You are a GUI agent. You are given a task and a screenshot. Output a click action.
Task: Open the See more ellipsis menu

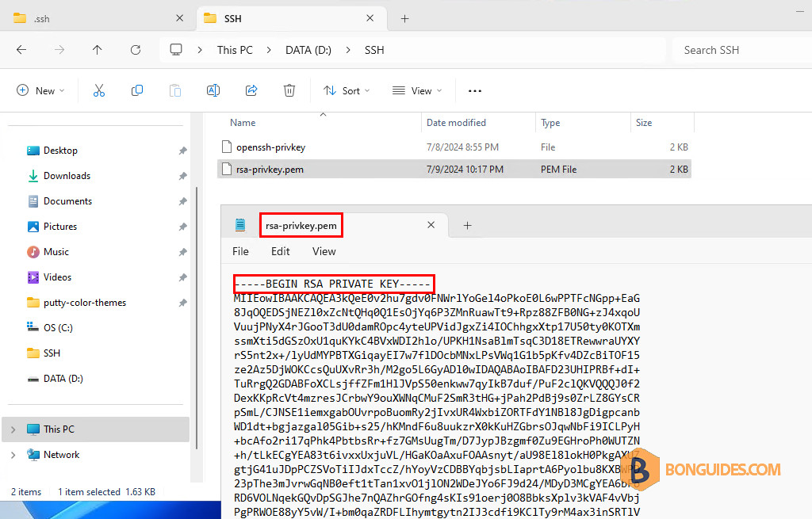(475, 90)
